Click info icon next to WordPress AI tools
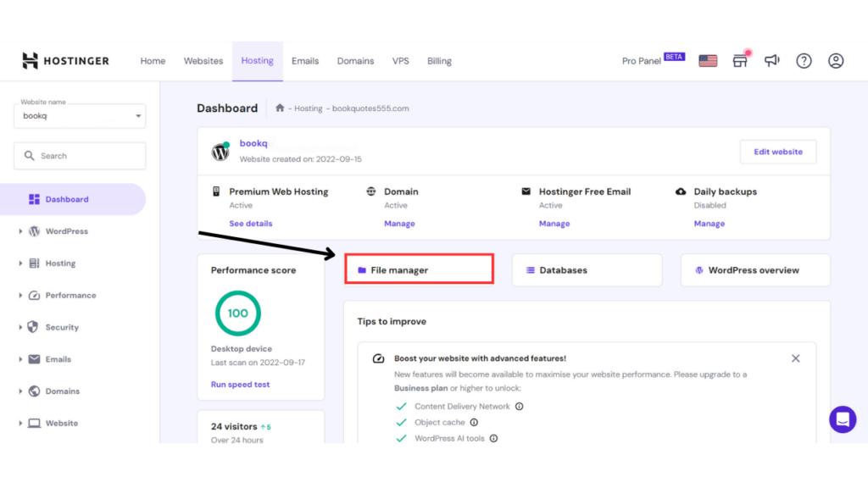The height and width of the screenshot is (488, 868). click(493, 438)
